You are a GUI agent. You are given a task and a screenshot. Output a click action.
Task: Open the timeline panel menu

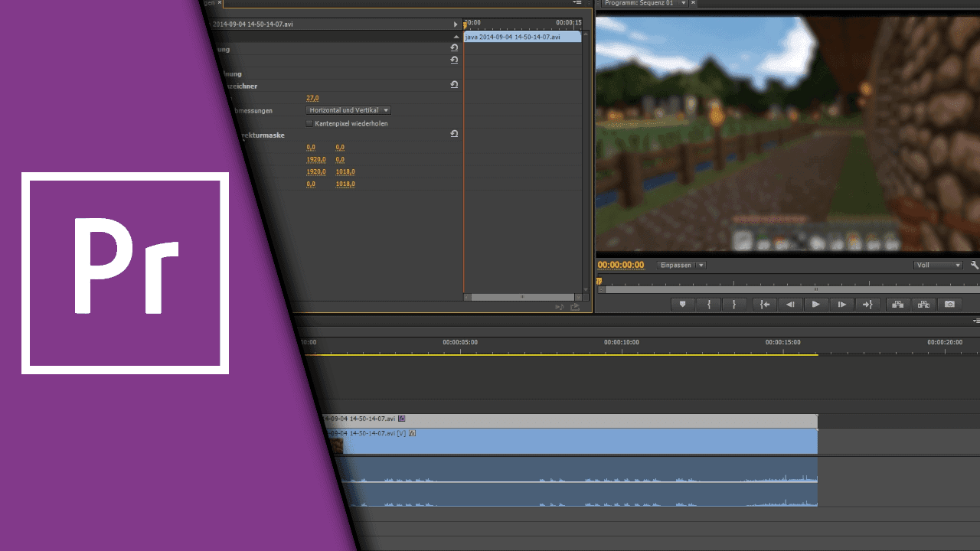click(x=976, y=321)
